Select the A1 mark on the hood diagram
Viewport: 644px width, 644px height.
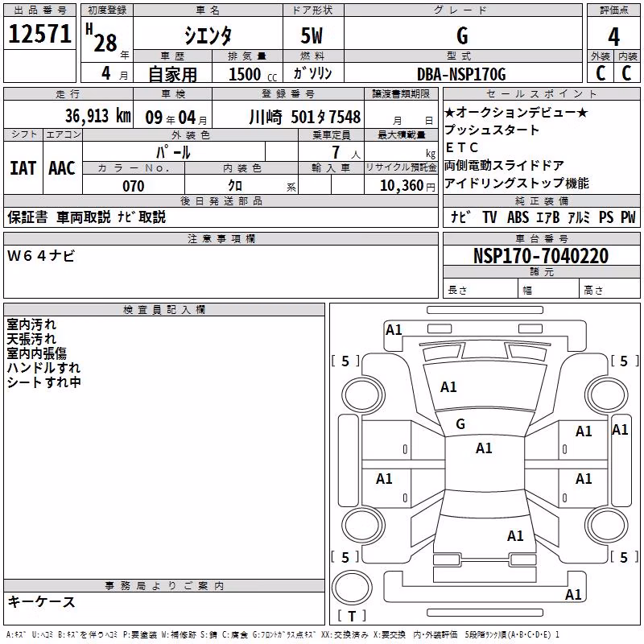click(x=448, y=387)
